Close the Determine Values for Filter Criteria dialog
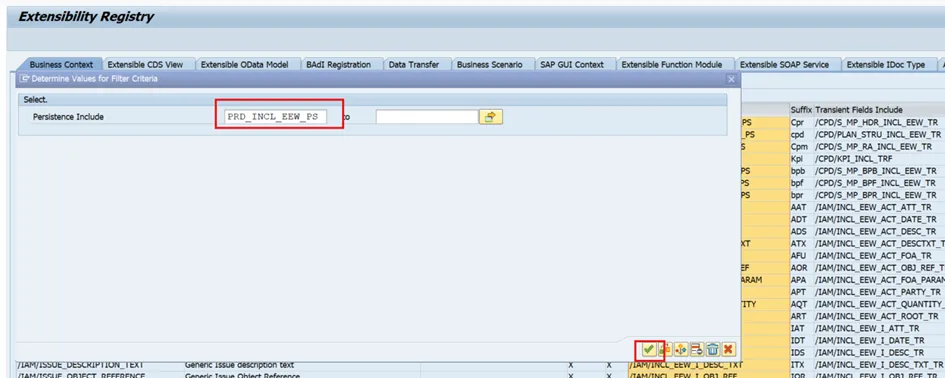945x378 pixels. [x=731, y=79]
